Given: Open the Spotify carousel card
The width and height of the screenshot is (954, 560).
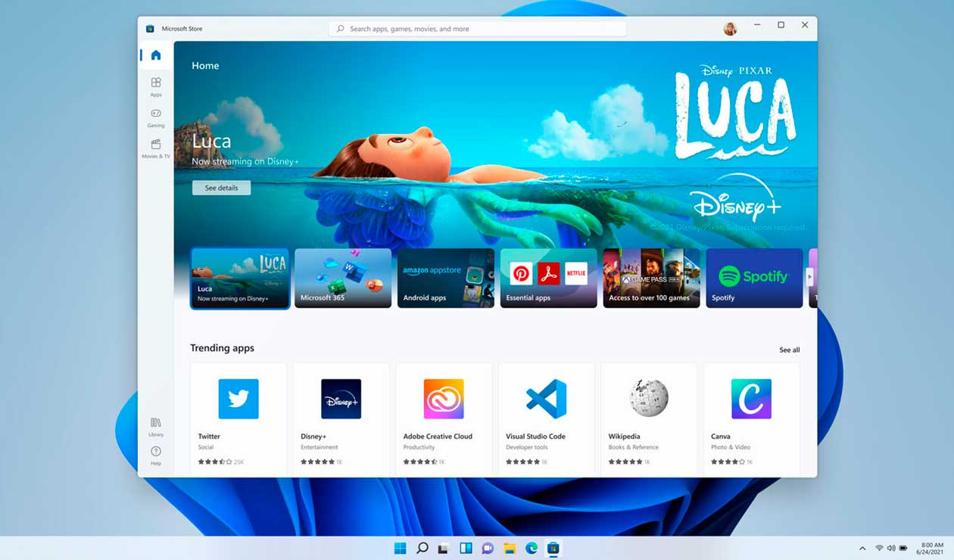Looking at the screenshot, I should pyautogui.click(x=754, y=278).
